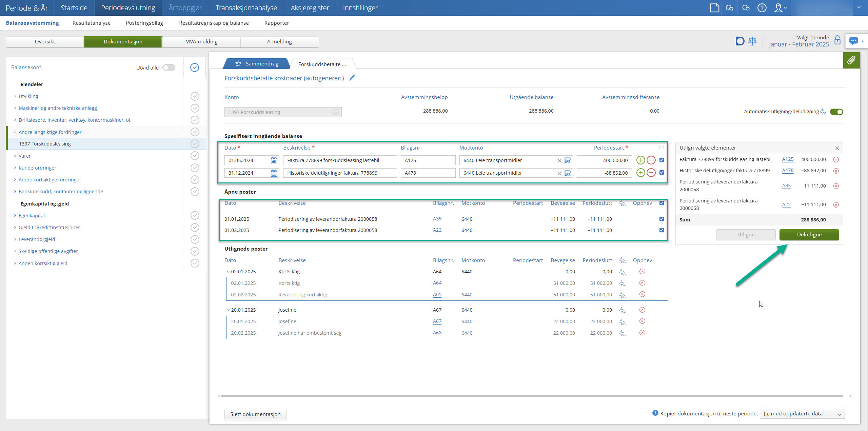Collapse the 20.01.2025 Josefine group
The height and width of the screenshot is (431, 868).
tap(228, 310)
